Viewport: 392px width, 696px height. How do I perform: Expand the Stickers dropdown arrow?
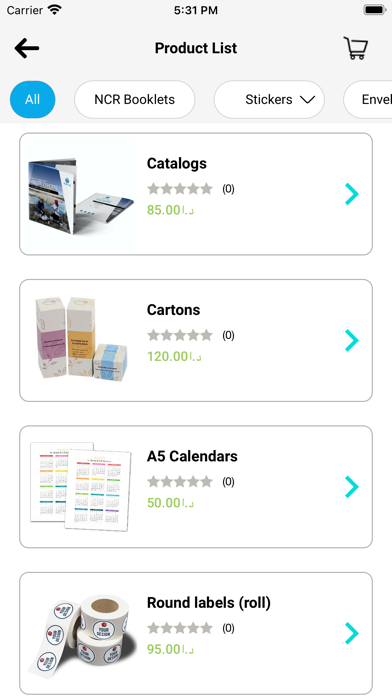click(x=307, y=99)
